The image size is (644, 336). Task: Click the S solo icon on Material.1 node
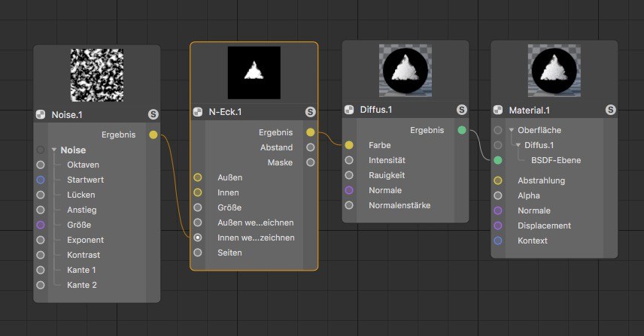[x=611, y=110]
